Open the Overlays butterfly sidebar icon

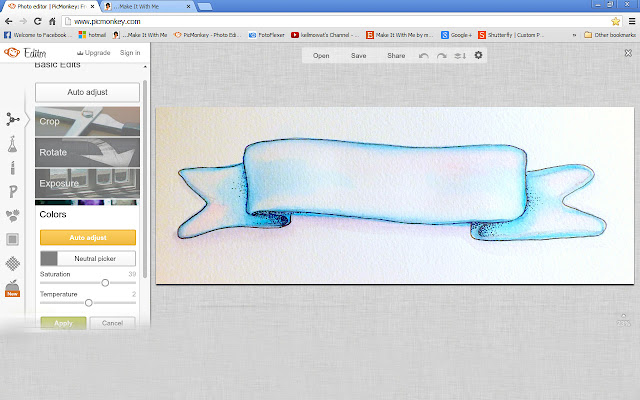(13, 216)
